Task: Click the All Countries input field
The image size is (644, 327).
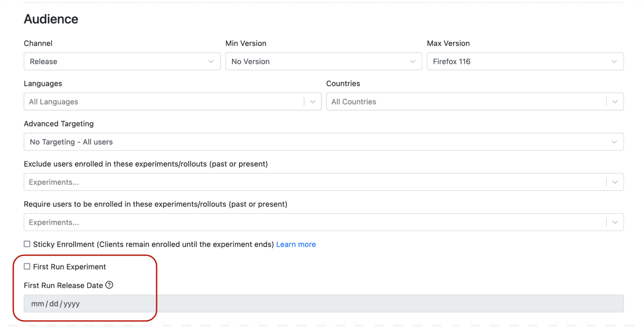Action: tap(466, 102)
